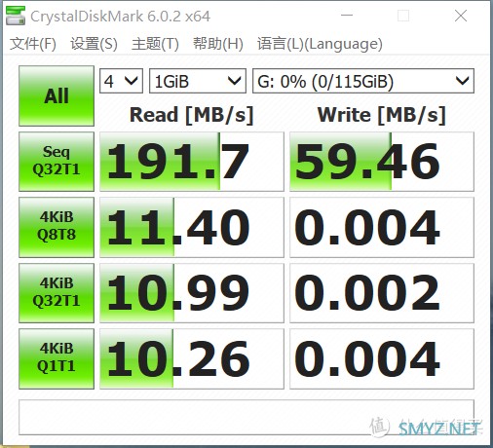
Task: Click the empty comment field at bottom
Action: click(246, 417)
